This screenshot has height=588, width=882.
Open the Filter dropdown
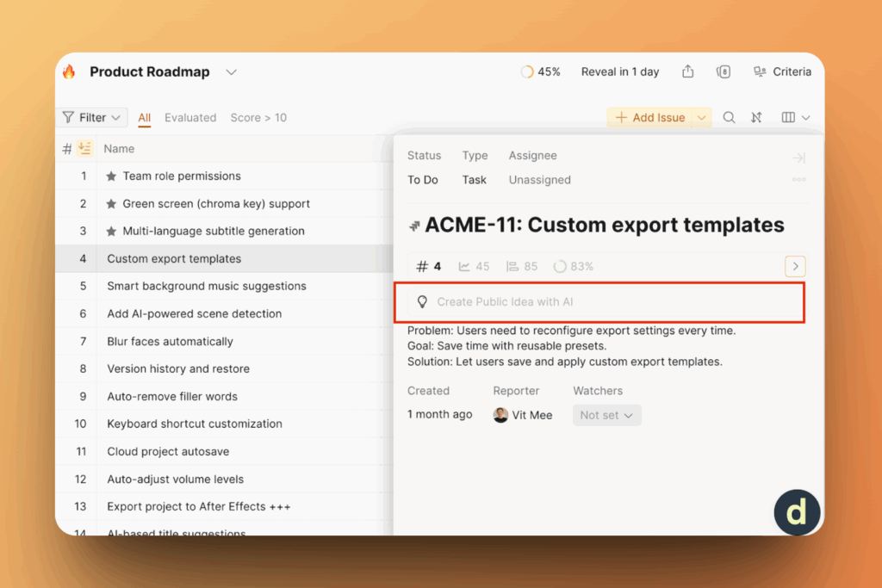tap(92, 118)
